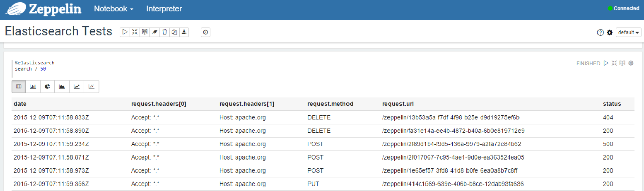Open the interpreter binding gear settings
The image size is (644, 191).
tap(609, 33)
